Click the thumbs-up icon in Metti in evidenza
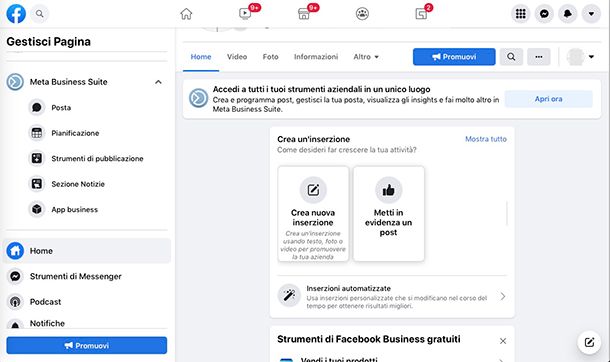The image size is (610, 362). pyautogui.click(x=389, y=190)
